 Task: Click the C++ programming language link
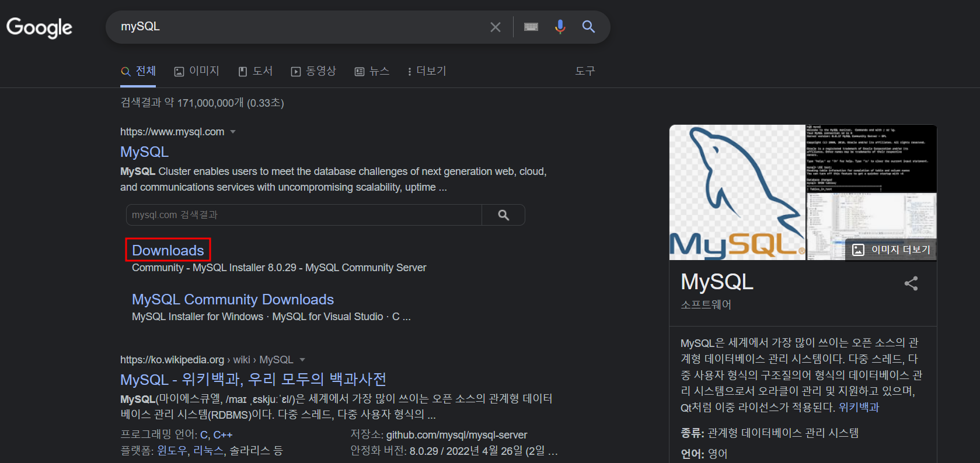click(223, 435)
